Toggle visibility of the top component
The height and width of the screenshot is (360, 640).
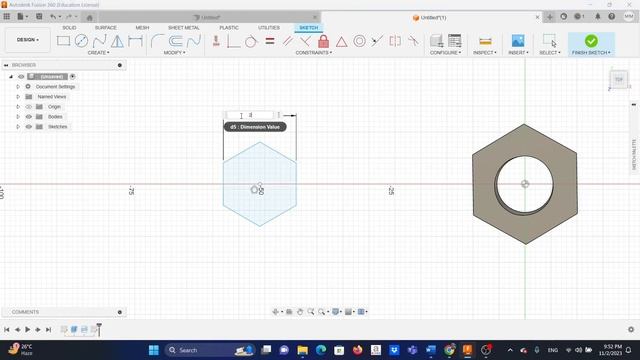click(x=21, y=77)
